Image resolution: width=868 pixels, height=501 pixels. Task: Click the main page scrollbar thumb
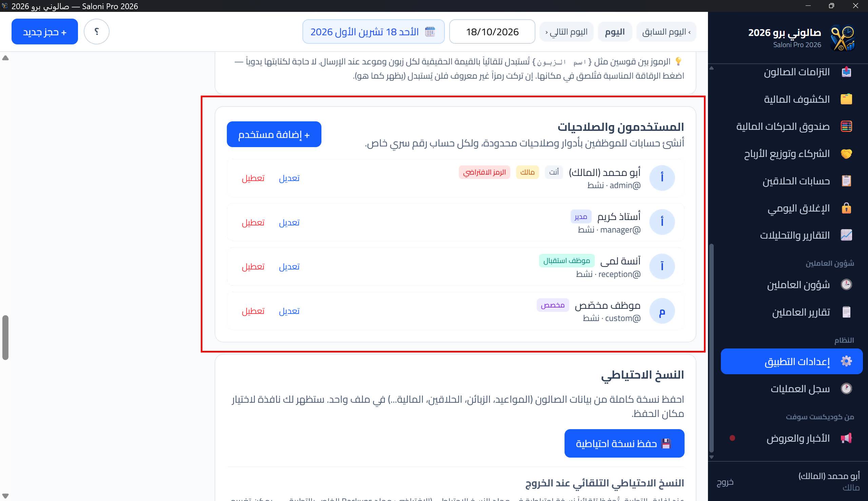coord(5,337)
